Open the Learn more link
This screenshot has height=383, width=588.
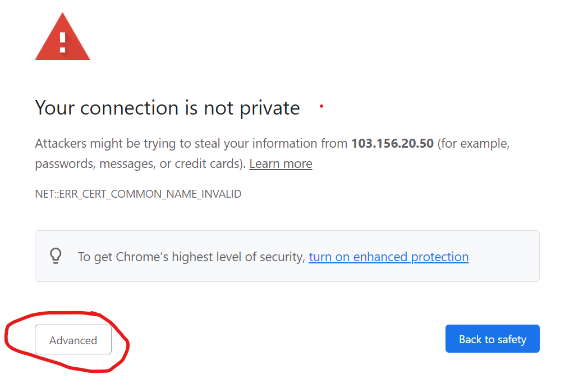pos(281,164)
